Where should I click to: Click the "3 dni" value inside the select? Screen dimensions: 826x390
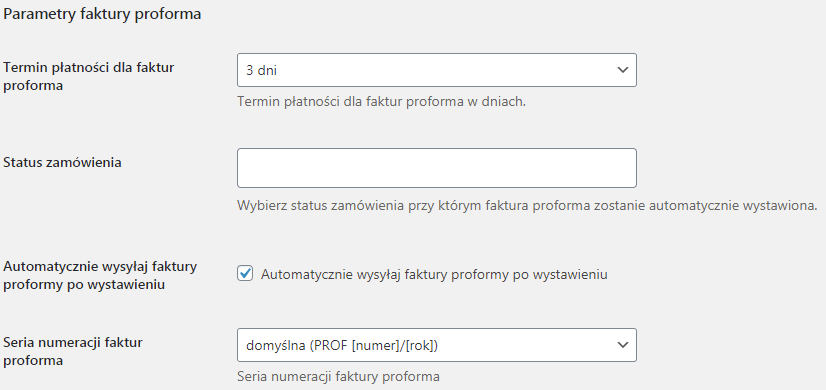pos(261,70)
